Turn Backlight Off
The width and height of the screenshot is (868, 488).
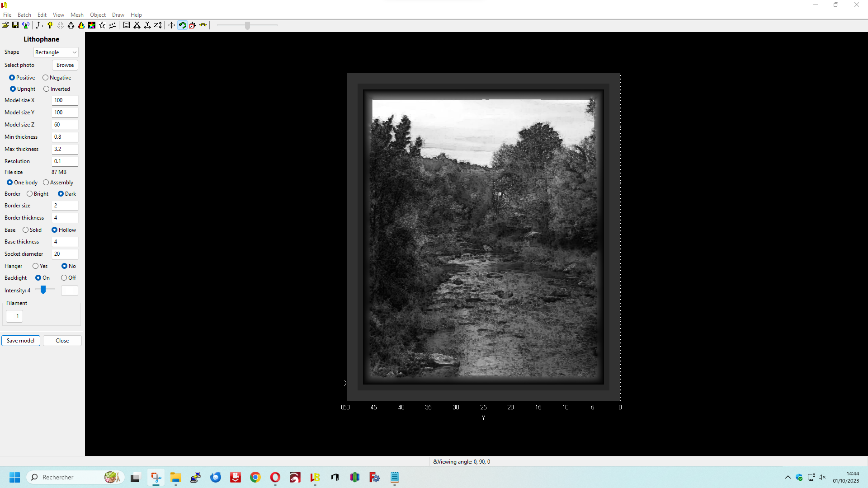point(64,278)
